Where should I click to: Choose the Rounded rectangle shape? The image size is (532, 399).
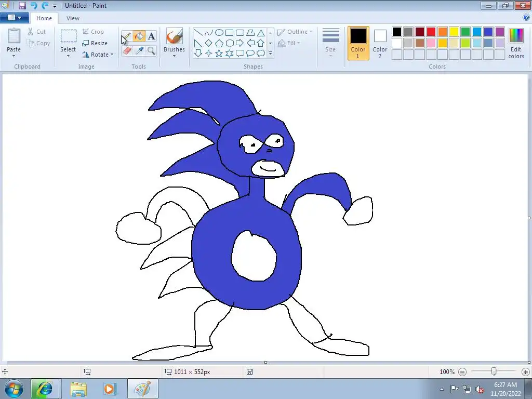pyautogui.click(x=240, y=33)
